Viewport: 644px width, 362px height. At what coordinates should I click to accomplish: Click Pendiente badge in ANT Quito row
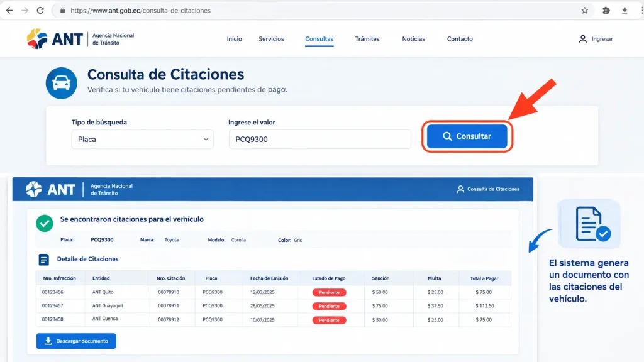point(329,293)
